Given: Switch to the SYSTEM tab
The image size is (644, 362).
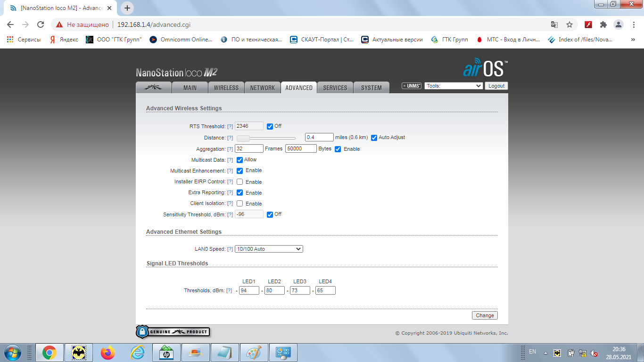Looking at the screenshot, I should pyautogui.click(x=372, y=87).
